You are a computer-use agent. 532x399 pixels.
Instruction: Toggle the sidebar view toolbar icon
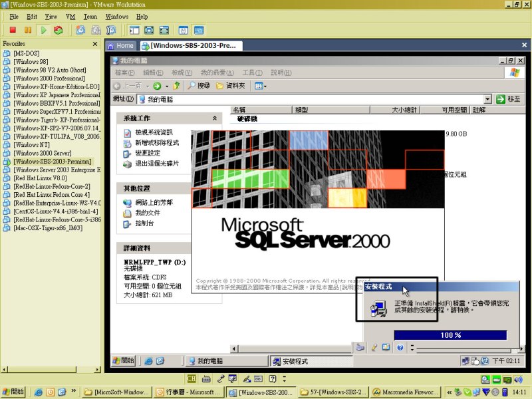pyautogui.click(x=134, y=30)
